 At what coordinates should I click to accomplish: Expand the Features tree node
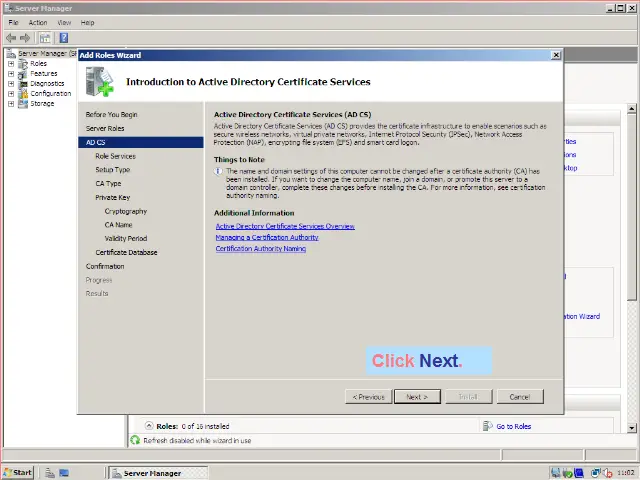11,74
